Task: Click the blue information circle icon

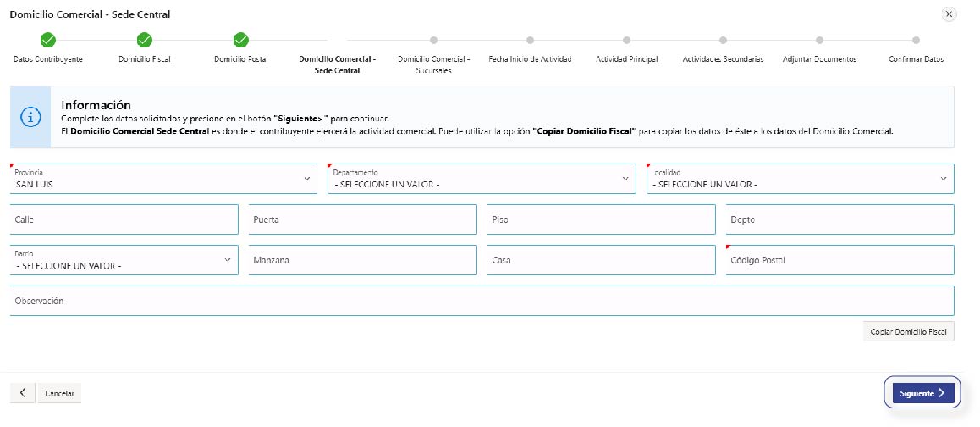Action: click(x=30, y=118)
